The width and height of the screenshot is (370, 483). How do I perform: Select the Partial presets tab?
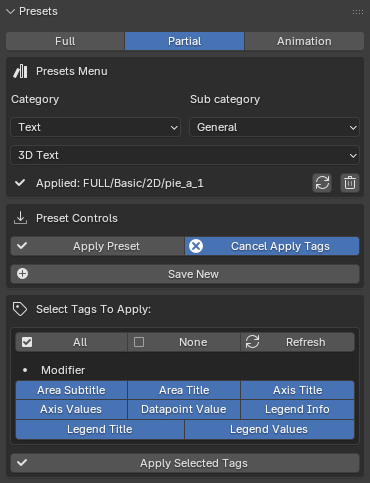(184, 41)
